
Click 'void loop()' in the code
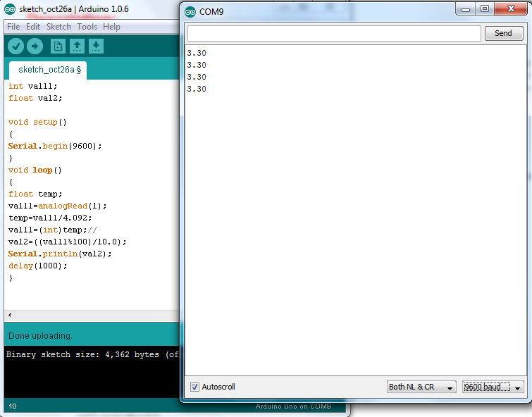click(x=35, y=170)
